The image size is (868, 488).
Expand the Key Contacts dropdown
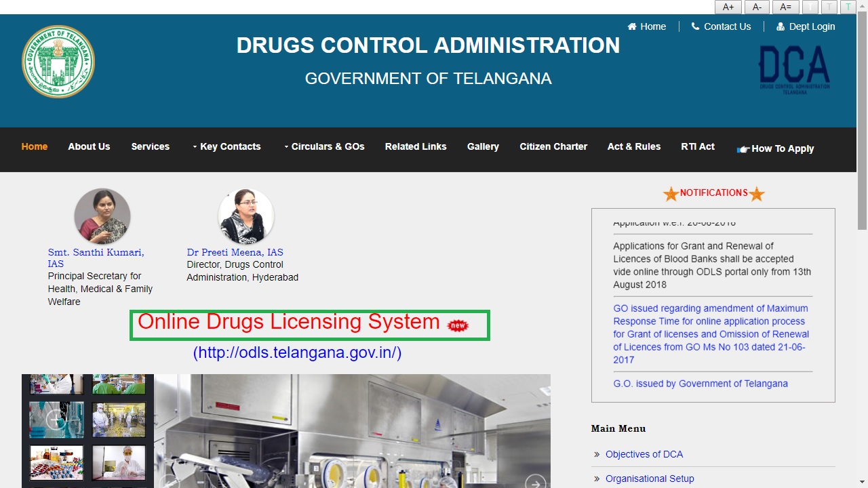[x=231, y=146]
